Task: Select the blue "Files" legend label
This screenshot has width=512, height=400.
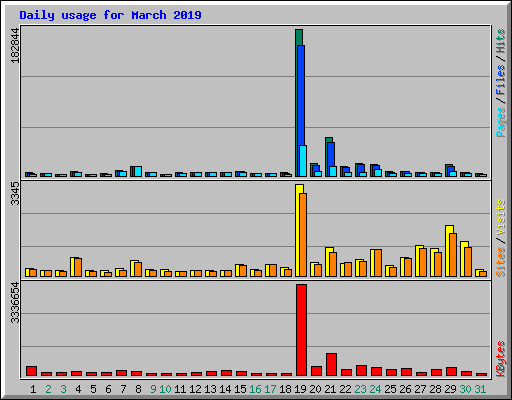Action: click(x=500, y=80)
